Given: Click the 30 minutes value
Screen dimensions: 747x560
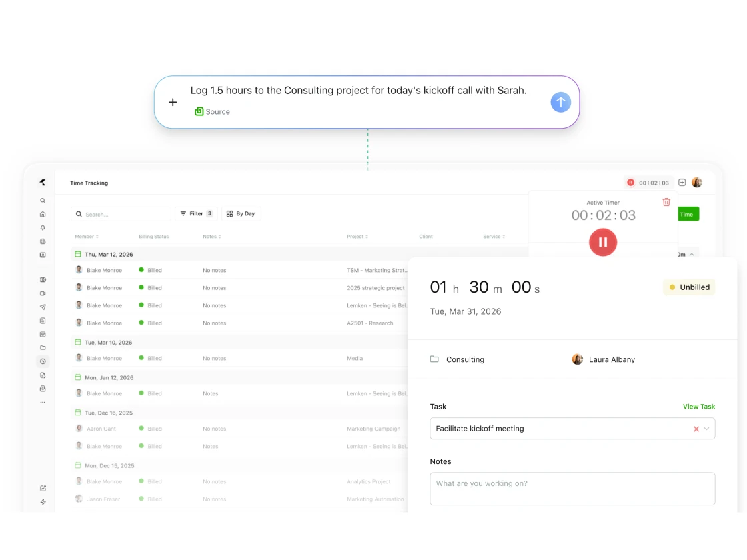Looking at the screenshot, I should point(479,287).
